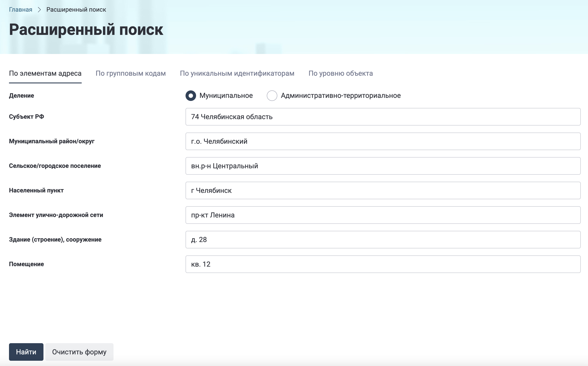Viewport: 588px width, 366px height.
Task: Click the Расширенный поиск page heading
Action: pos(86,30)
